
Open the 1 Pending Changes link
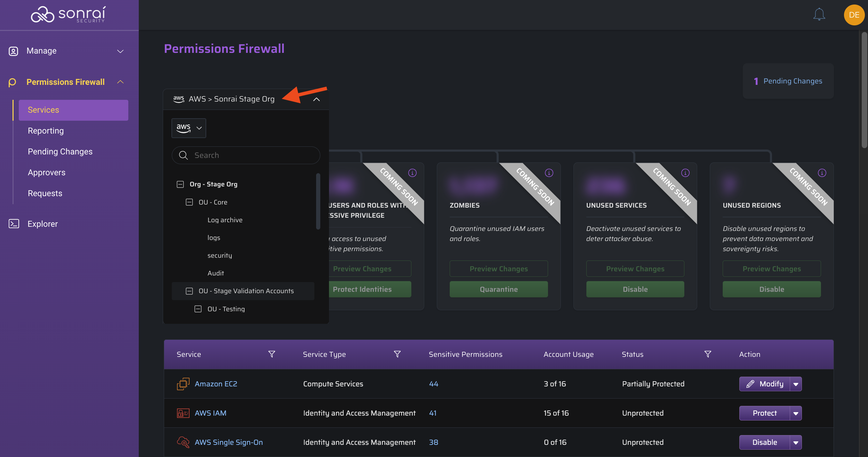click(788, 81)
